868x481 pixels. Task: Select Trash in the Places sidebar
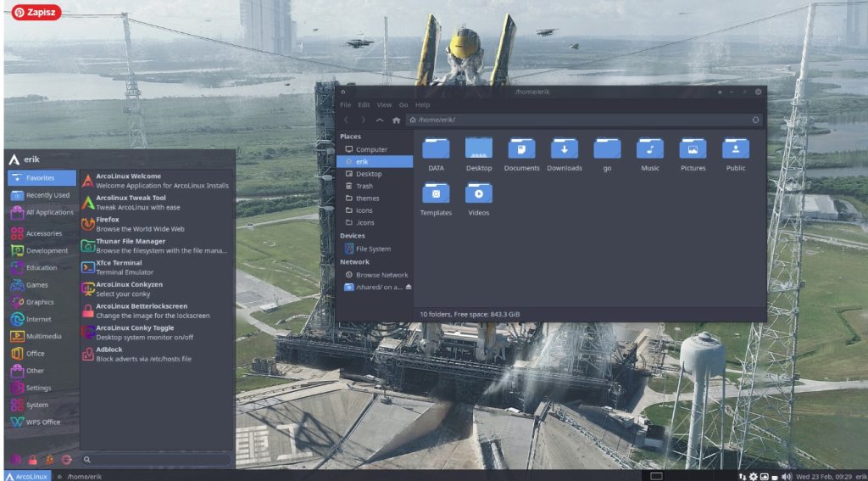click(364, 186)
